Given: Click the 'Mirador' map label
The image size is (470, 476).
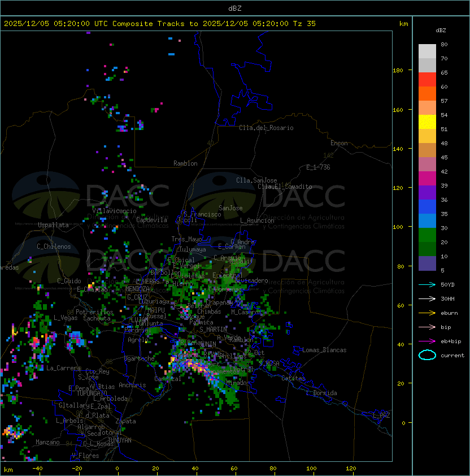Looking at the screenshot, I should point(238,383).
